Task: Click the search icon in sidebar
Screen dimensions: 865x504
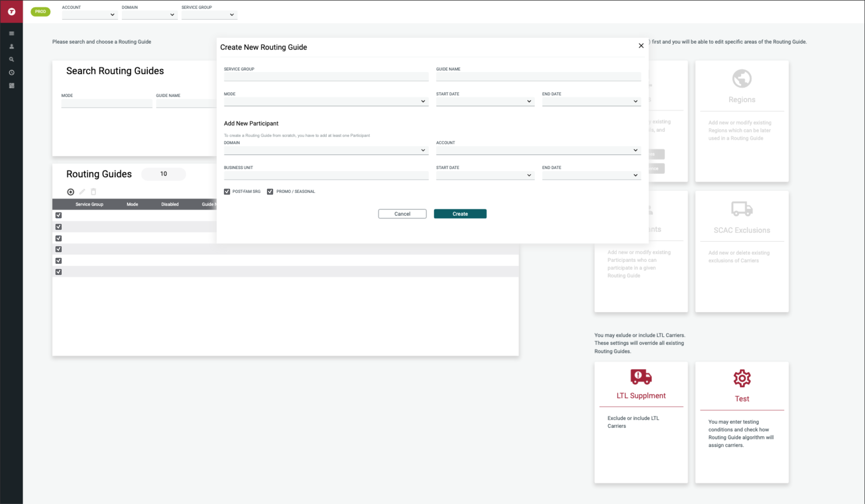Action: pyautogui.click(x=12, y=59)
